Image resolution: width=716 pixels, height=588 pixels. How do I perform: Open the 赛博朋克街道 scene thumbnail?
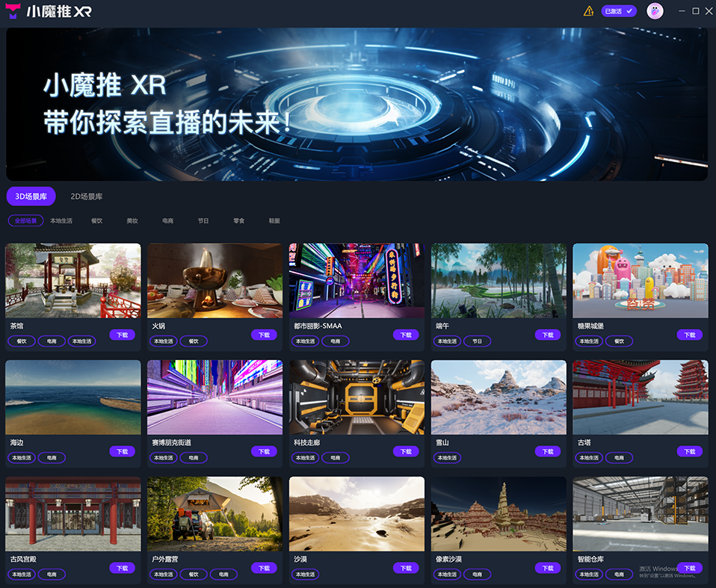coord(215,397)
